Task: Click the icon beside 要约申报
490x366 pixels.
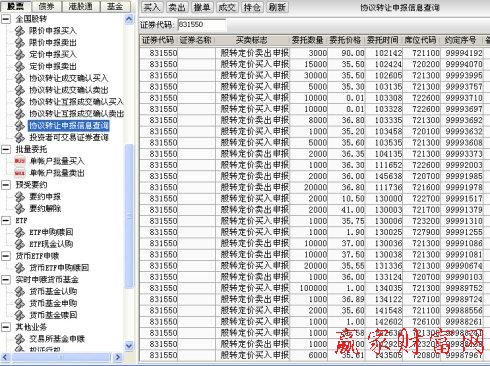Action: pos(20,197)
